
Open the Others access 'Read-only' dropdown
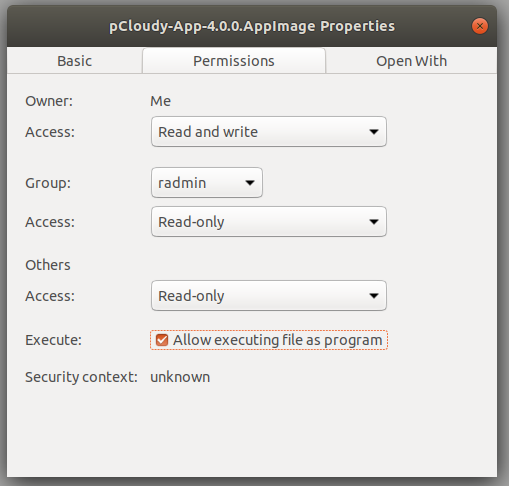pyautogui.click(x=269, y=296)
